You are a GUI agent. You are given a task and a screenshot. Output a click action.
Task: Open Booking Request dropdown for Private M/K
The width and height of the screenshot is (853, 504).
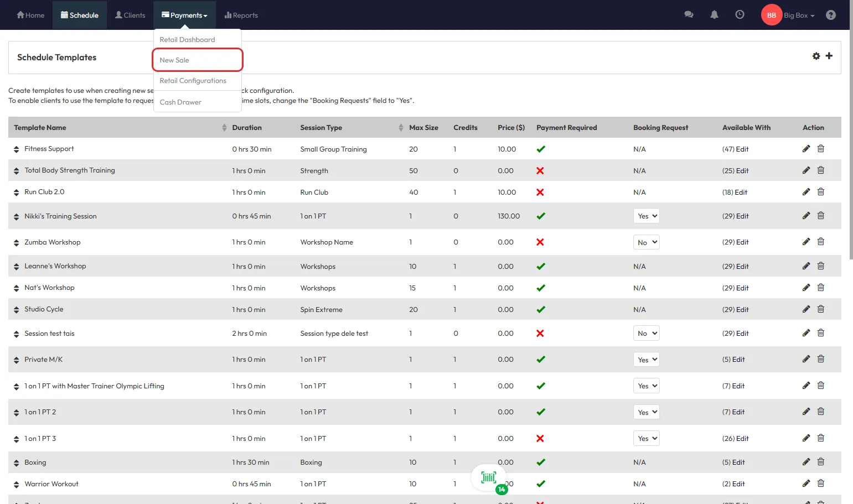pos(646,360)
